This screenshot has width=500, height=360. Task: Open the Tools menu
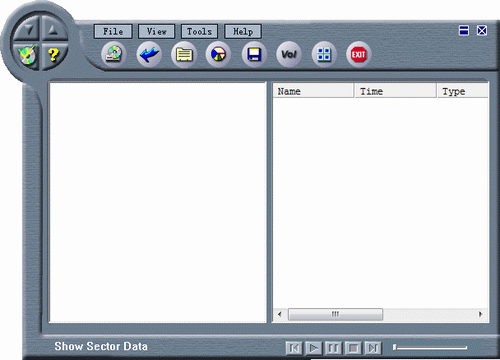(x=199, y=32)
